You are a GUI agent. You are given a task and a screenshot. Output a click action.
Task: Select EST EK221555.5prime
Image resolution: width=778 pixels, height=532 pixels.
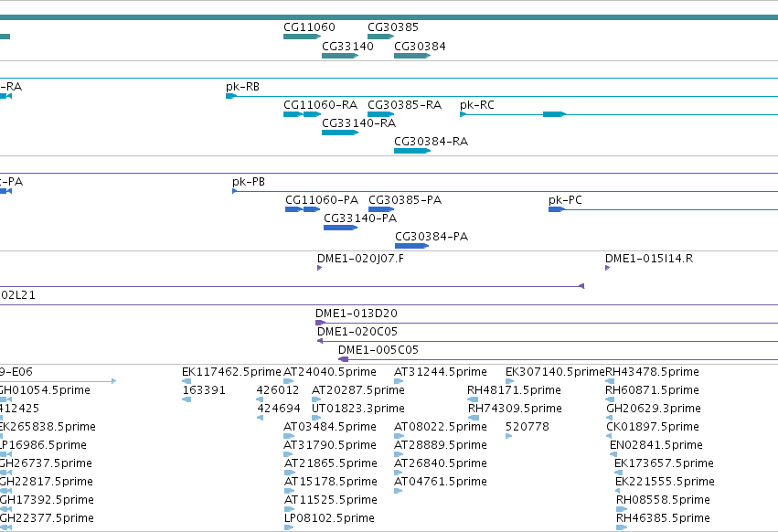pyautogui.click(x=618, y=492)
